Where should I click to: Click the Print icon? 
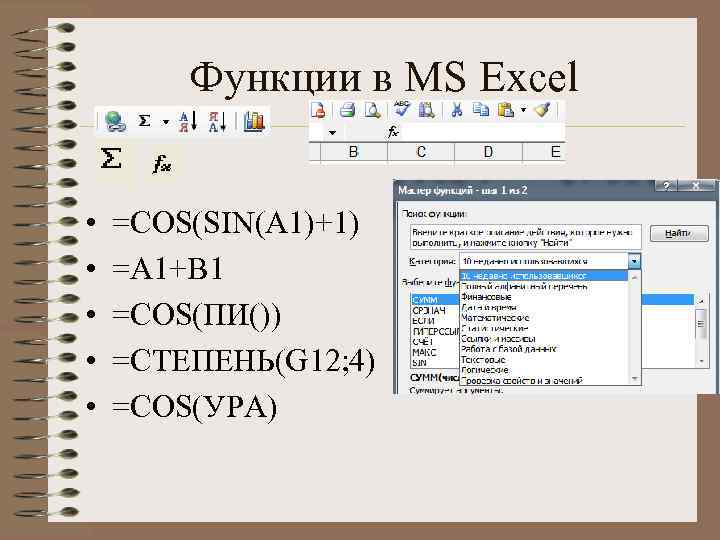tap(347, 110)
